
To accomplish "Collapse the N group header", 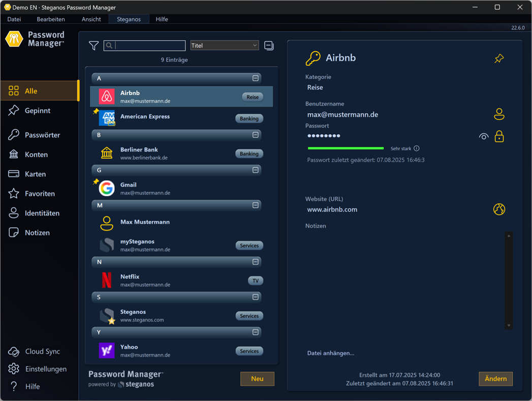I will pos(255,262).
